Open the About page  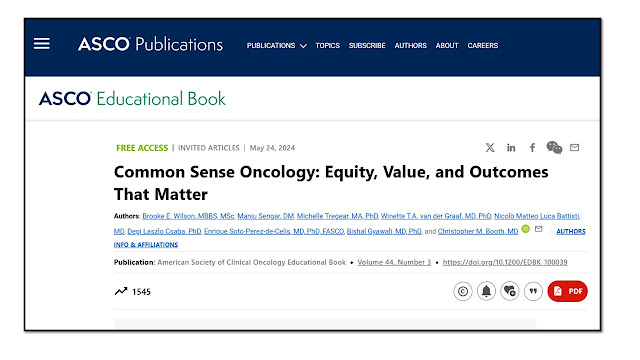point(447,46)
